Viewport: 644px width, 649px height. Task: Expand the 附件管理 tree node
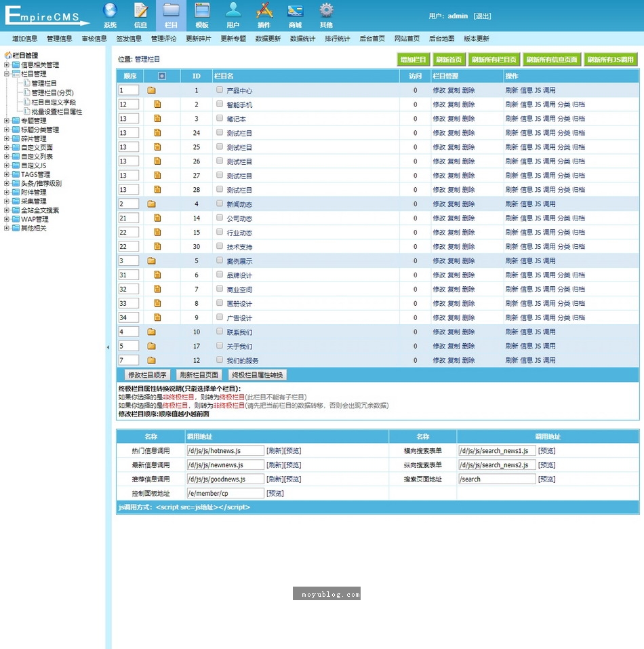point(7,192)
